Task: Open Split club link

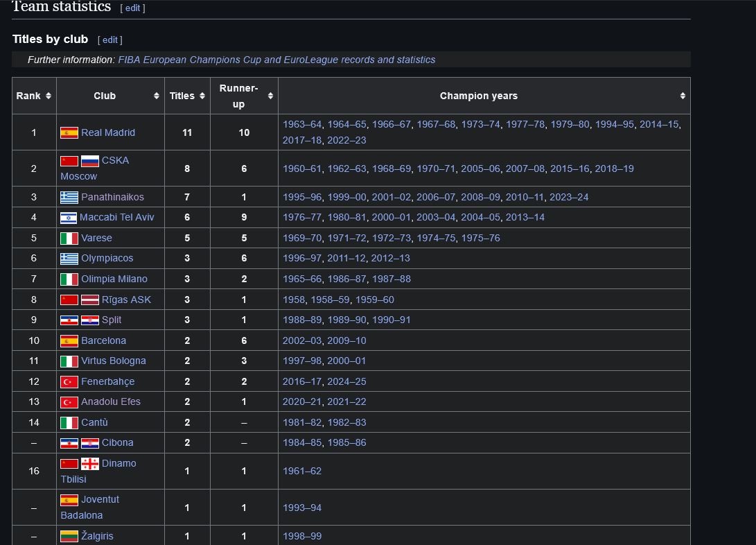Action: [x=112, y=320]
